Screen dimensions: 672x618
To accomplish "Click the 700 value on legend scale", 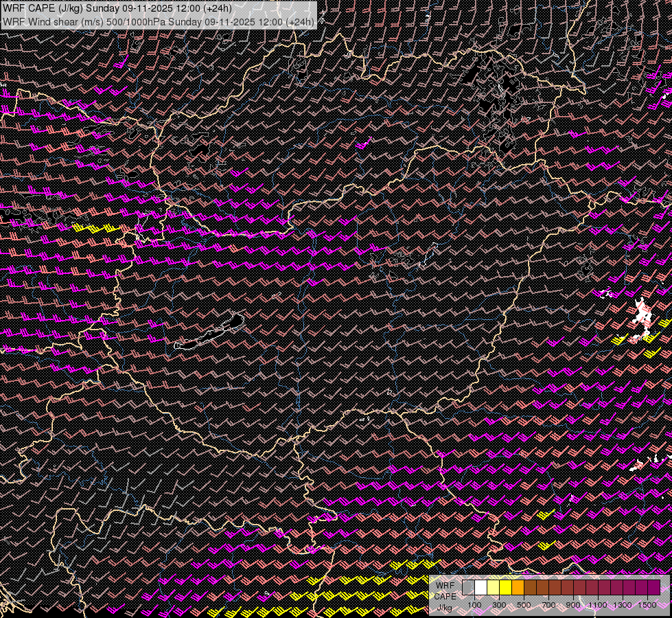I will click(548, 605).
